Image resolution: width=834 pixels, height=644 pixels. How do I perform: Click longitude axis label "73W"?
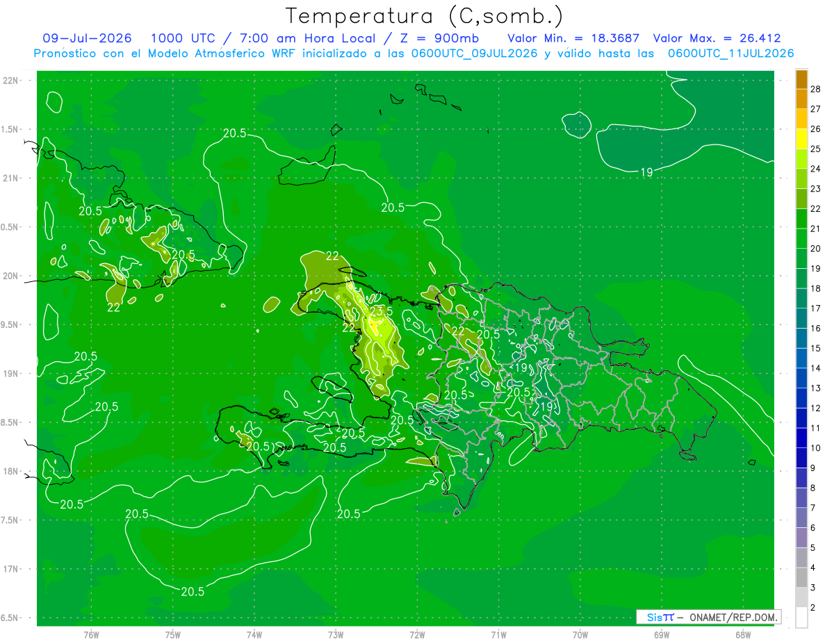click(336, 634)
